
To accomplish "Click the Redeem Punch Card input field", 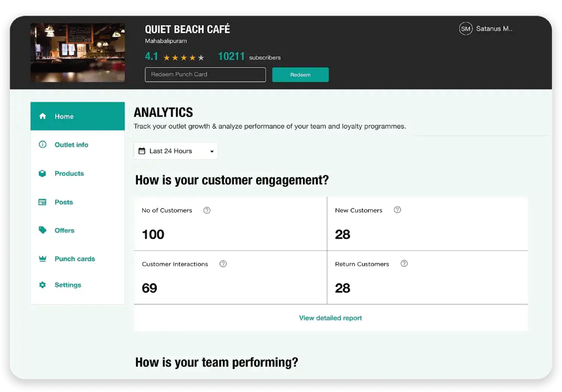I will (x=205, y=75).
